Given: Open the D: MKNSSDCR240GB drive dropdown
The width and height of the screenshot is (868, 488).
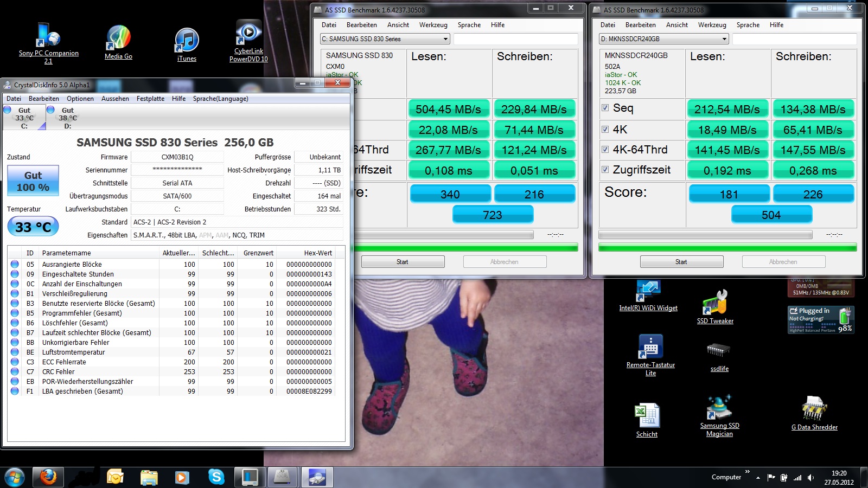Looking at the screenshot, I should [x=664, y=39].
